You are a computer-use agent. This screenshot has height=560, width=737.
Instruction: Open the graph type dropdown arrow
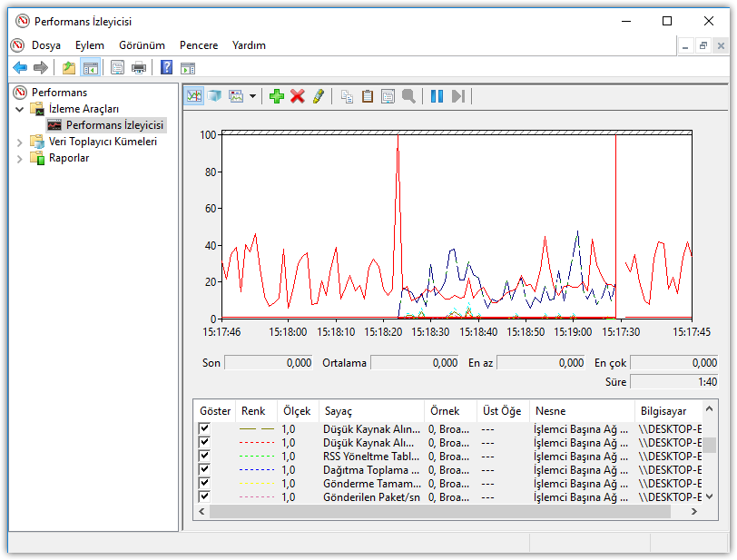(254, 95)
